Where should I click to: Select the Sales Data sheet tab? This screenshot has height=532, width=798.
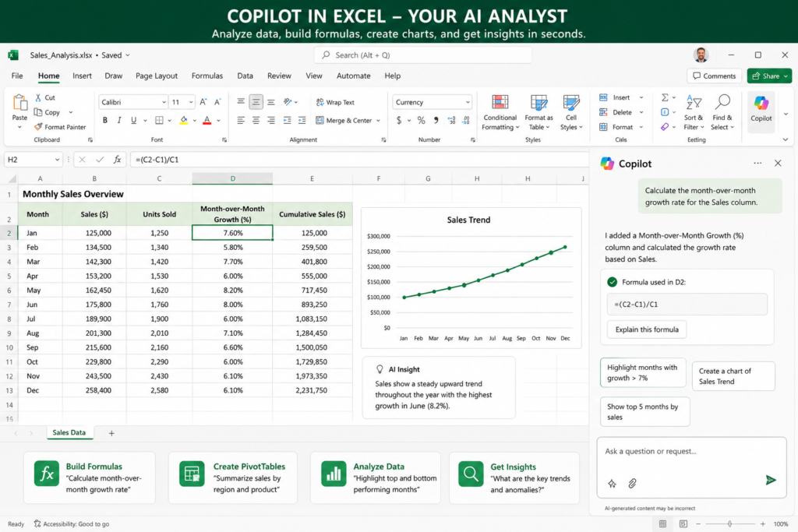69,432
